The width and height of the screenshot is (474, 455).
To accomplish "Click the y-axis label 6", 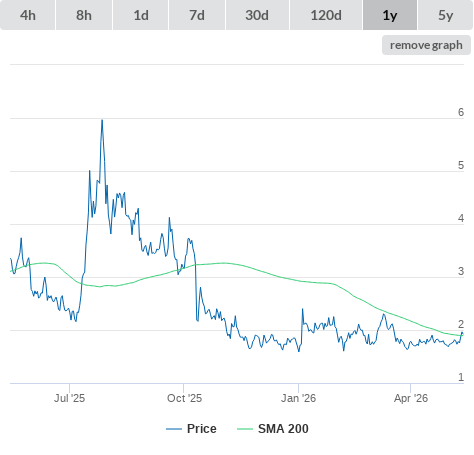I will (x=461, y=112).
